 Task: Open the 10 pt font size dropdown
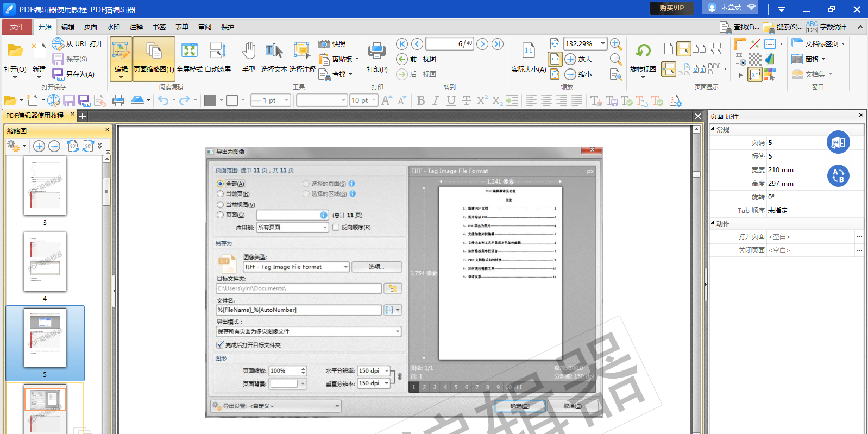(374, 100)
